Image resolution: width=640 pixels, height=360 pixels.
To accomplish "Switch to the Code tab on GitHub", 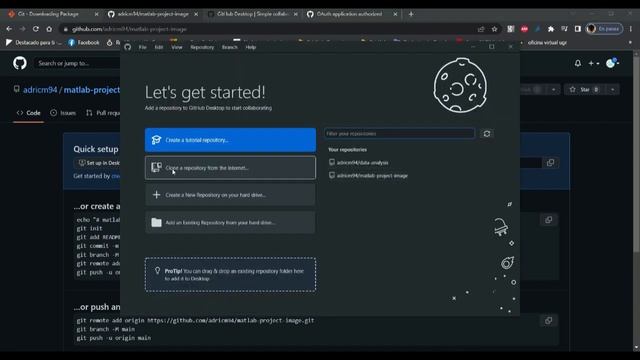I will point(29,113).
